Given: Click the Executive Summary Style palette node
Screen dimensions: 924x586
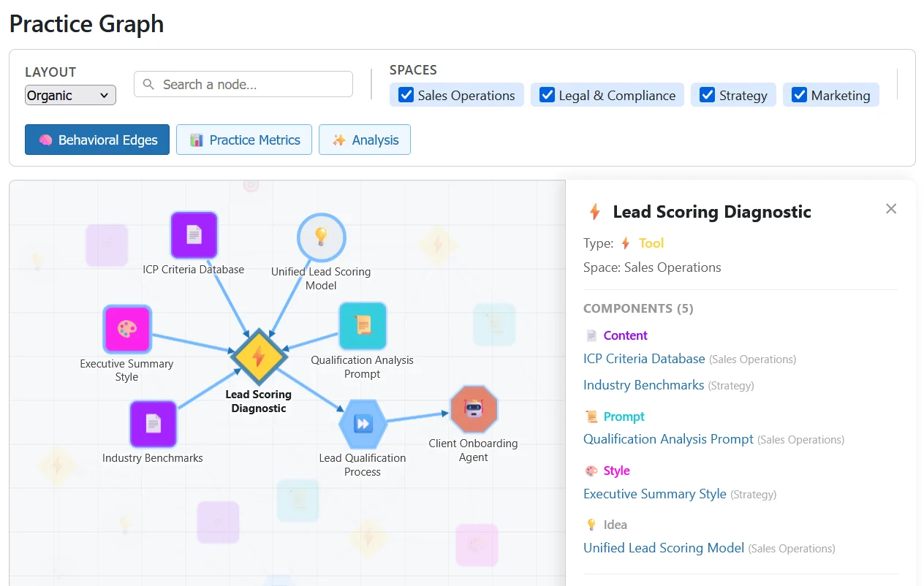Looking at the screenshot, I should tap(127, 329).
